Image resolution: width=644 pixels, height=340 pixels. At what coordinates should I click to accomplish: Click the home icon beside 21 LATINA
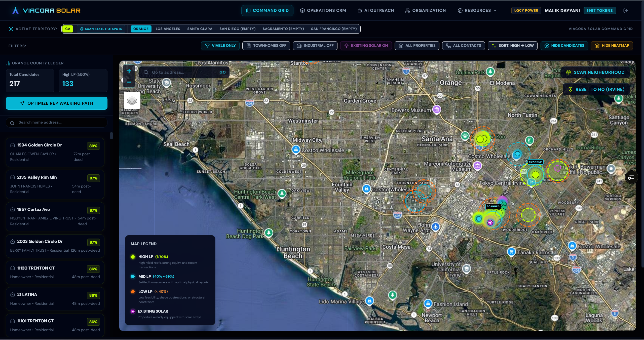pyautogui.click(x=12, y=295)
